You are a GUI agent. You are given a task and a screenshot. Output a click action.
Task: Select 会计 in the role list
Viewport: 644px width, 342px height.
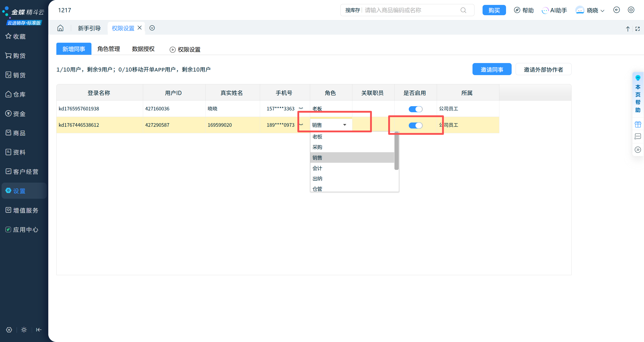tap(317, 168)
